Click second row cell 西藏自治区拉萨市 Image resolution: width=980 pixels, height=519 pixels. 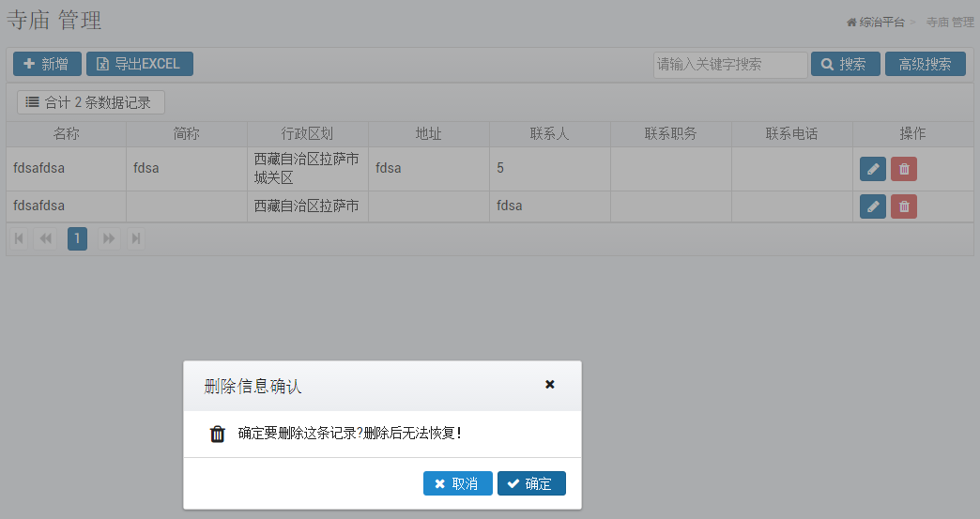click(307, 206)
